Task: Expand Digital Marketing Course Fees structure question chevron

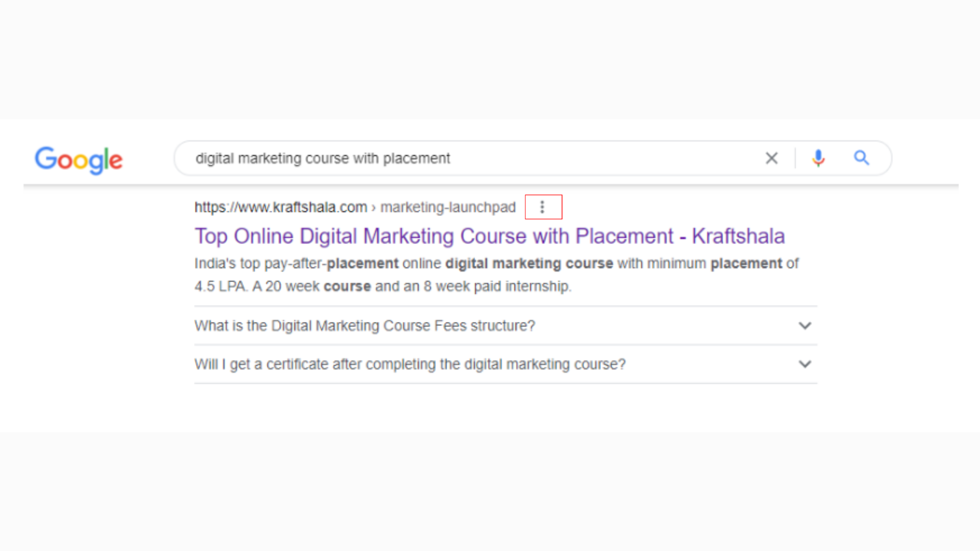Action: 805,325
